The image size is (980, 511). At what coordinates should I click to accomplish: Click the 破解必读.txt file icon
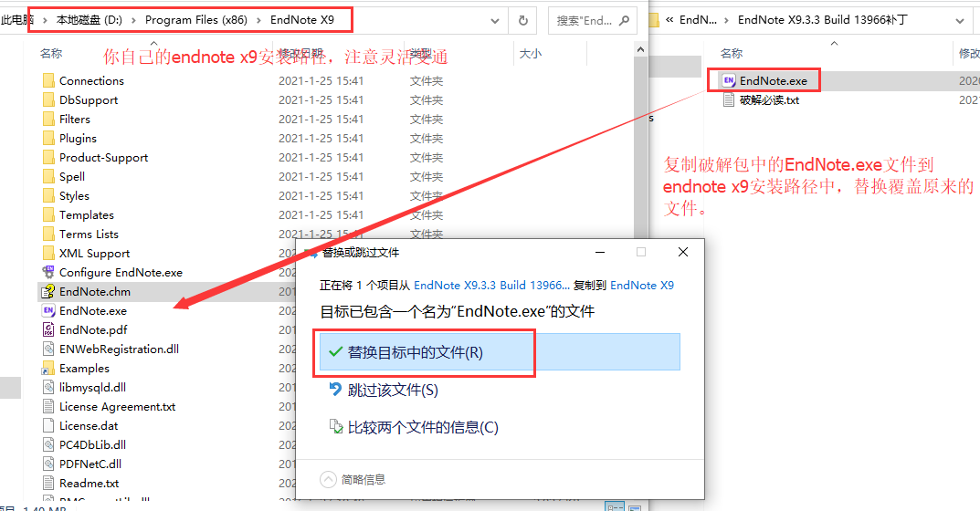(728, 100)
